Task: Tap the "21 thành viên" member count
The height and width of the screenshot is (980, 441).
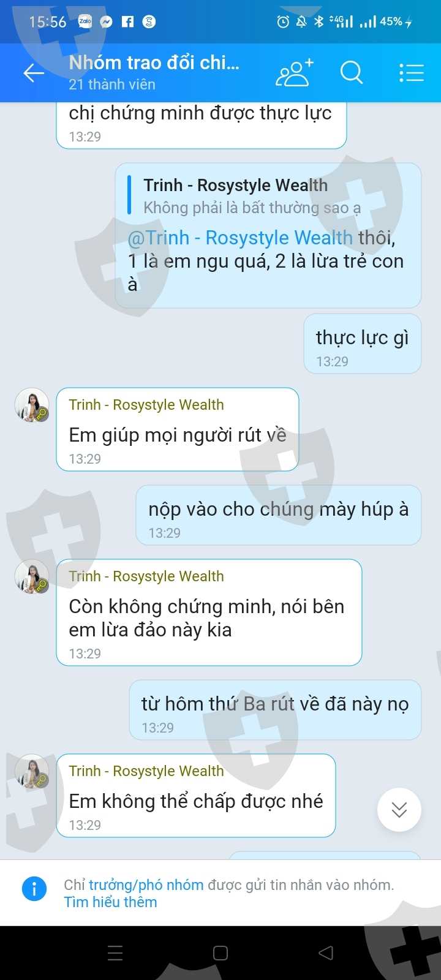Action: 112,85
